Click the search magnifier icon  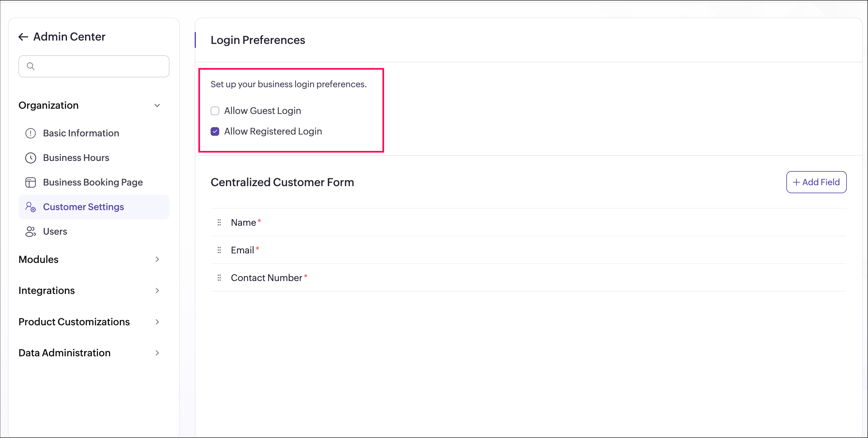31,66
